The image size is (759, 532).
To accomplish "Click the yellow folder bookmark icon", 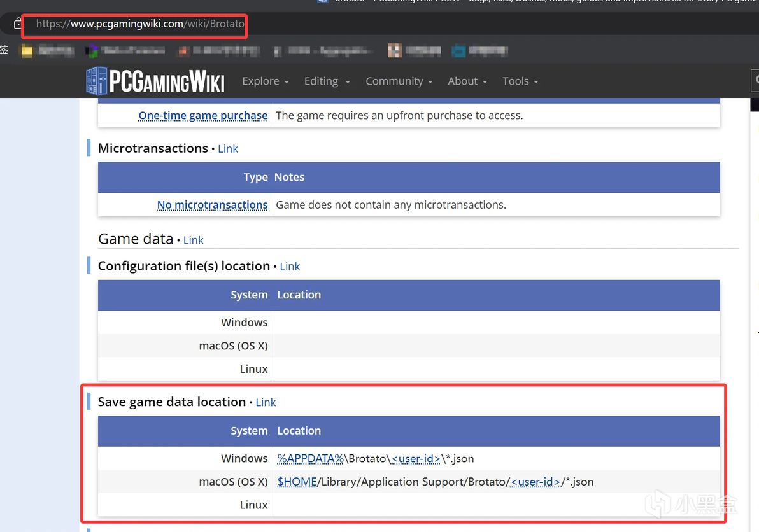I will pos(27,50).
